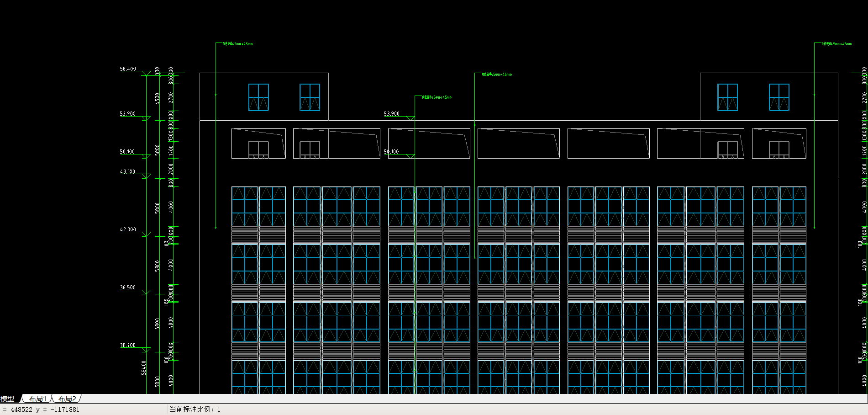The width and height of the screenshot is (868, 415).
Task: Open the 布局2 layout tab
Action: point(67,399)
